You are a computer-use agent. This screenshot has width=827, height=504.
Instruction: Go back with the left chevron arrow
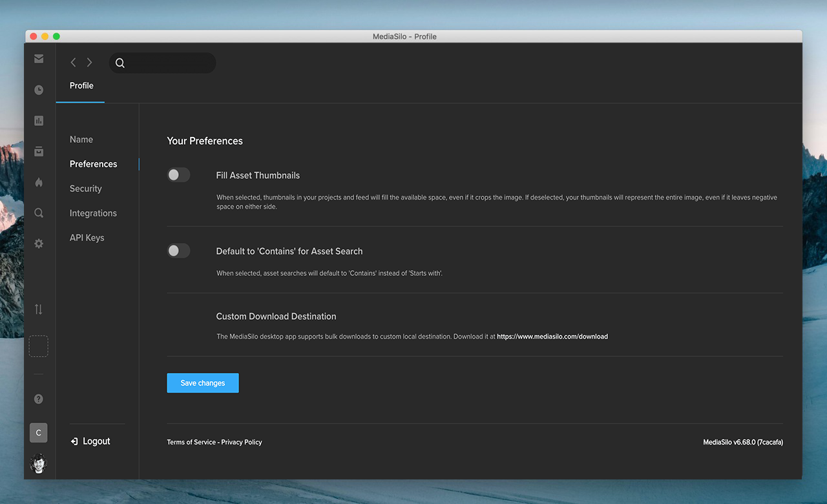tap(73, 63)
